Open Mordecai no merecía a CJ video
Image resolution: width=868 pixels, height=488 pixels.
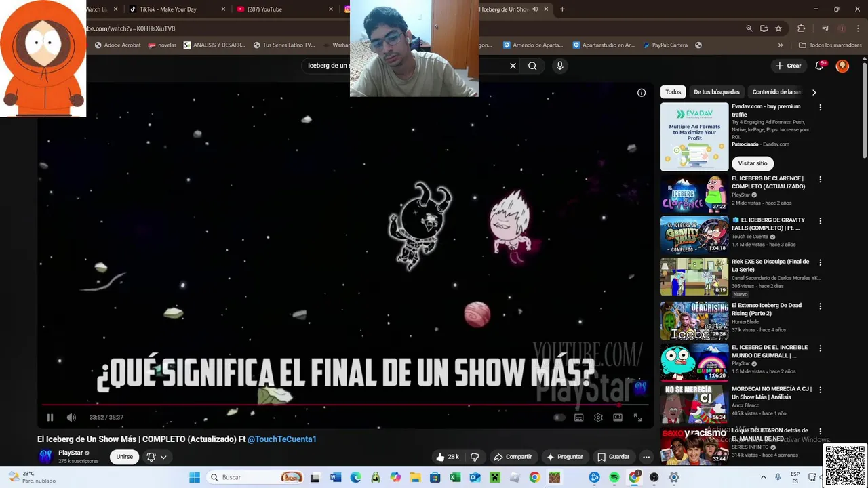click(694, 403)
